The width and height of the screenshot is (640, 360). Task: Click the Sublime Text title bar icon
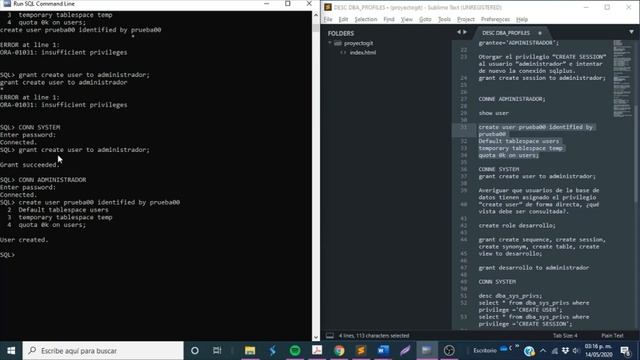[x=328, y=7]
